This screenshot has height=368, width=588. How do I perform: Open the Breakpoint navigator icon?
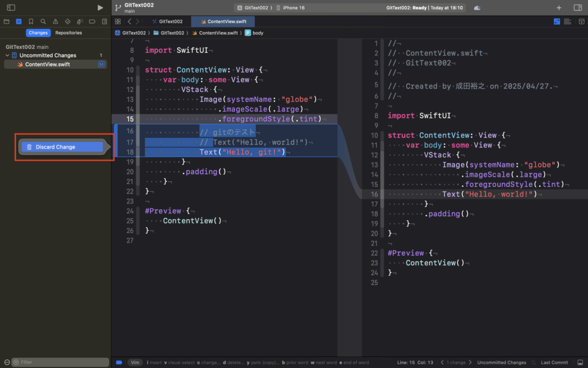coord(92,21)
